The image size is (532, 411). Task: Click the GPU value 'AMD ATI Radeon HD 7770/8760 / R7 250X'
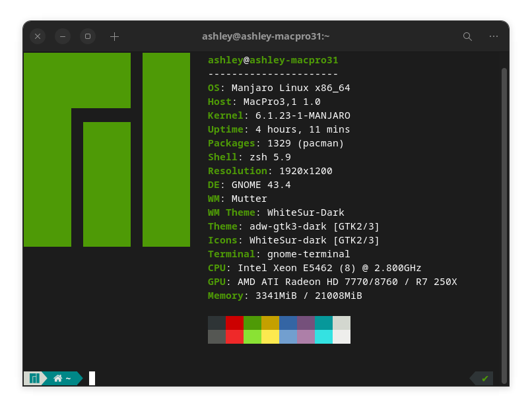(347, 282)
